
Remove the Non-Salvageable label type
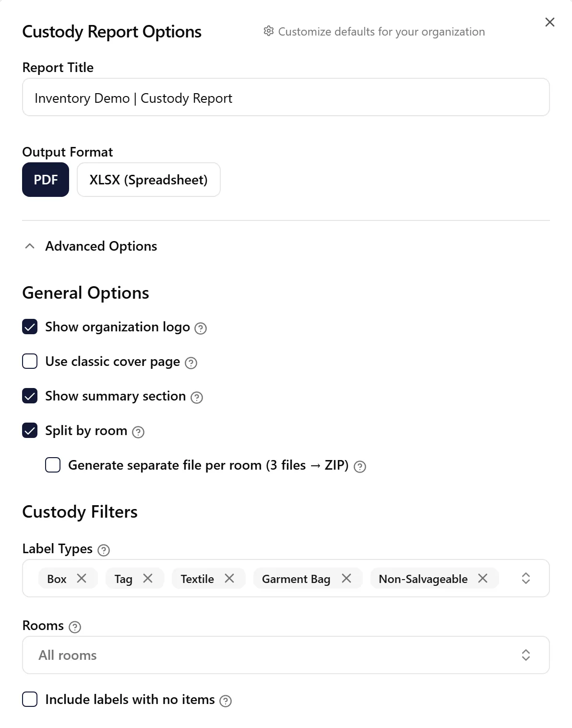tap(483, 579)
